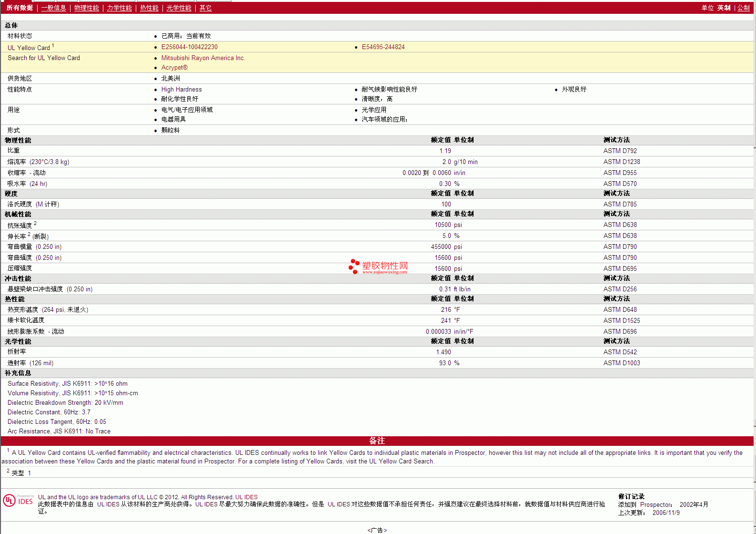Go to the 物理性能 tab
Image resolution: width=756 pixels, height=534 pixels.
coord(86,8)
